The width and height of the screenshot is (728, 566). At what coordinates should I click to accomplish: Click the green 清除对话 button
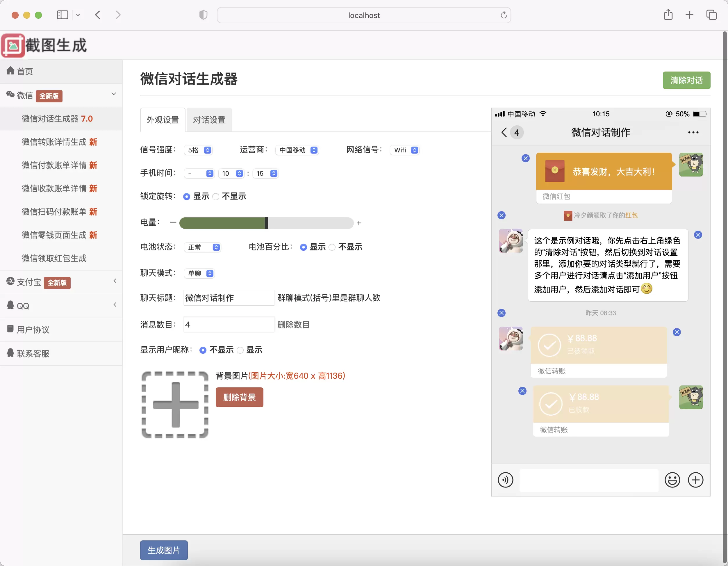(686, 80)
